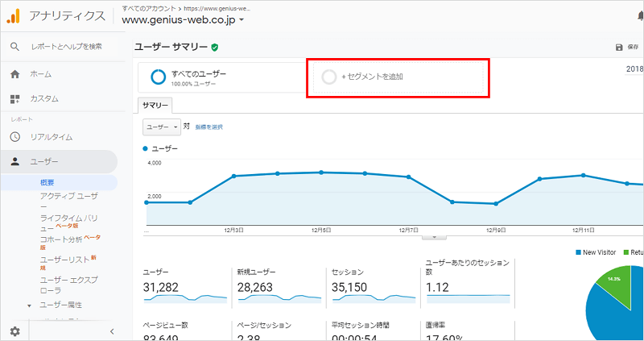The height and width of the screenshot is (341, 644).
Task: Click the chart collapse arrow below timeline
Action: point(434,237)
